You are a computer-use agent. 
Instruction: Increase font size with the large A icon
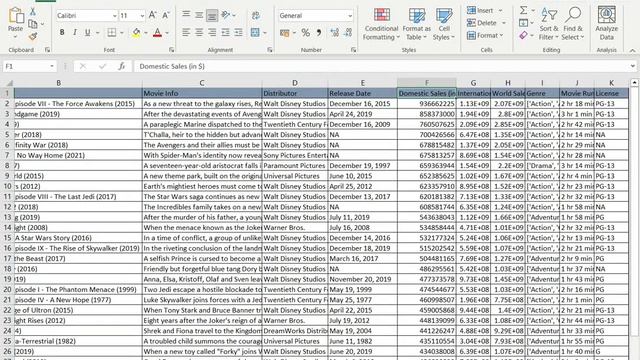tap(152, 16)
